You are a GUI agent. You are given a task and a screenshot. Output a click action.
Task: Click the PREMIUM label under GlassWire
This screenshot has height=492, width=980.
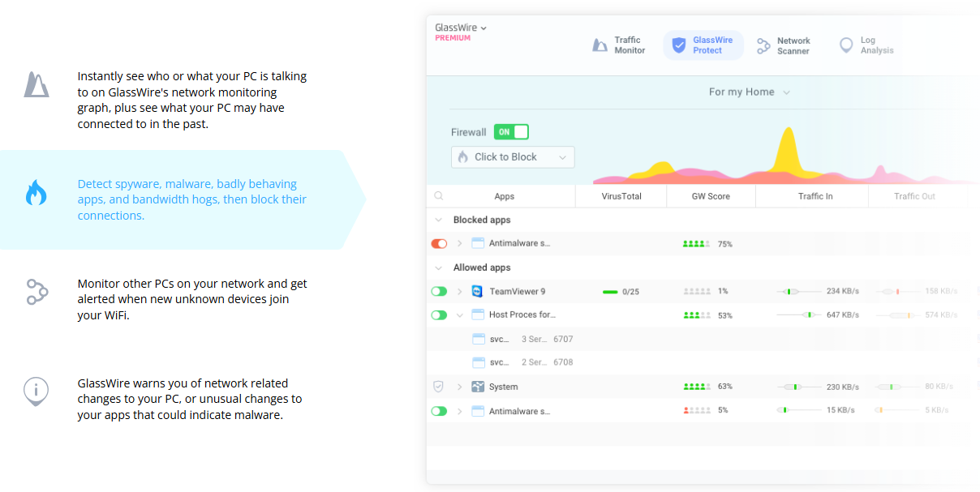(453, 38)
